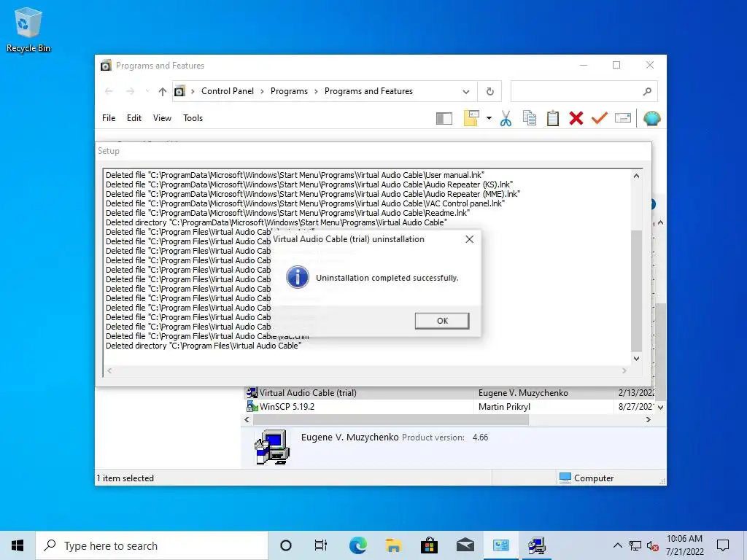Click the Programs breadcrumb
747x560 pixels.
point(289,91)
